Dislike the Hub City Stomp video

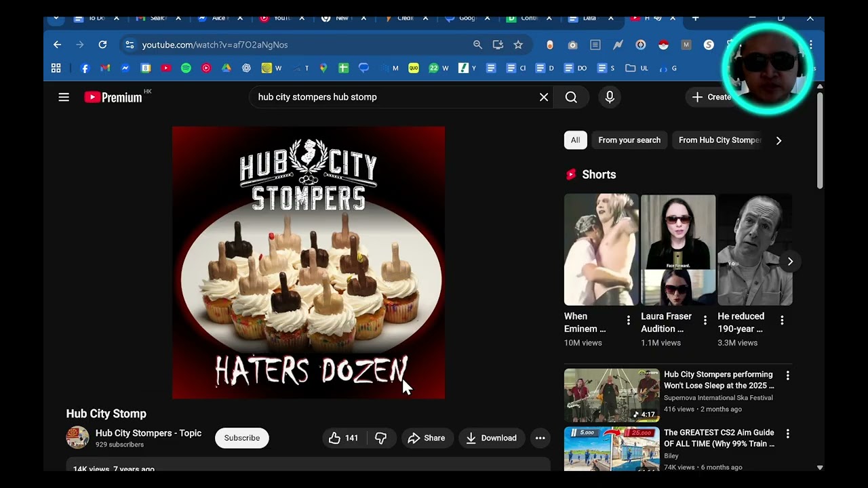380,438
